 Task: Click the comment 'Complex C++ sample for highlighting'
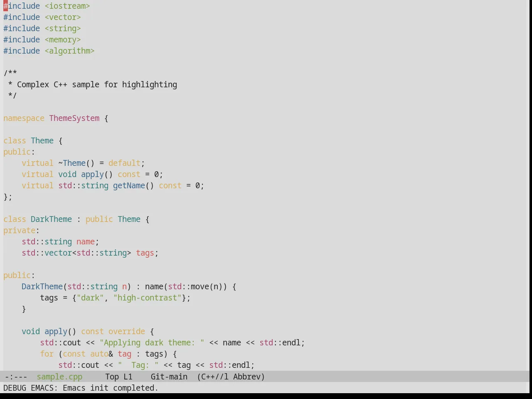97,84
